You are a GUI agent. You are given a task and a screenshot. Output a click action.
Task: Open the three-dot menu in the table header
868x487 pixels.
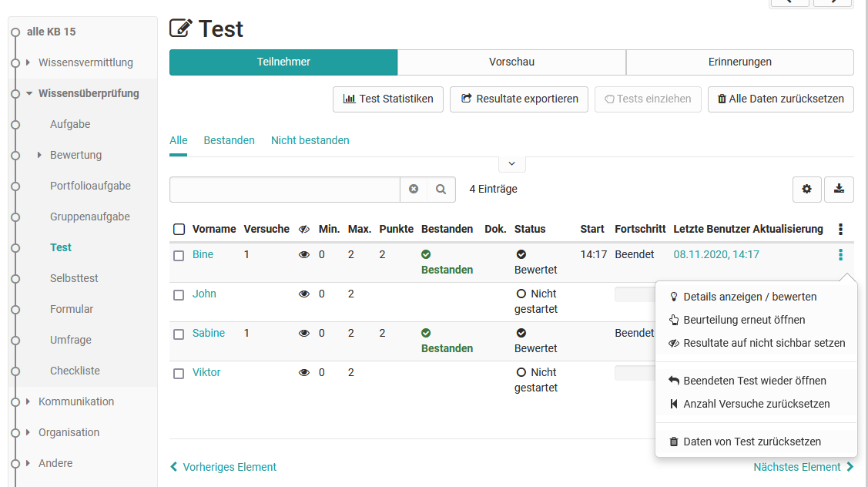(840, 229)
